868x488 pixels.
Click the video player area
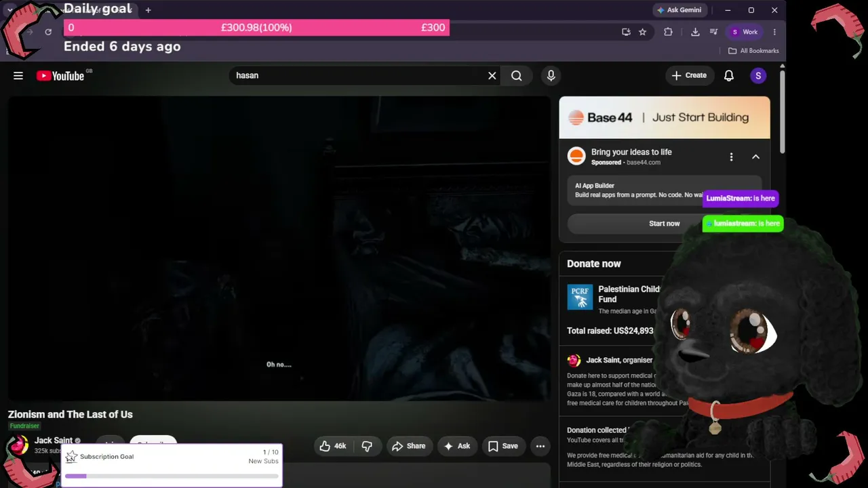(x=279, y=248)
